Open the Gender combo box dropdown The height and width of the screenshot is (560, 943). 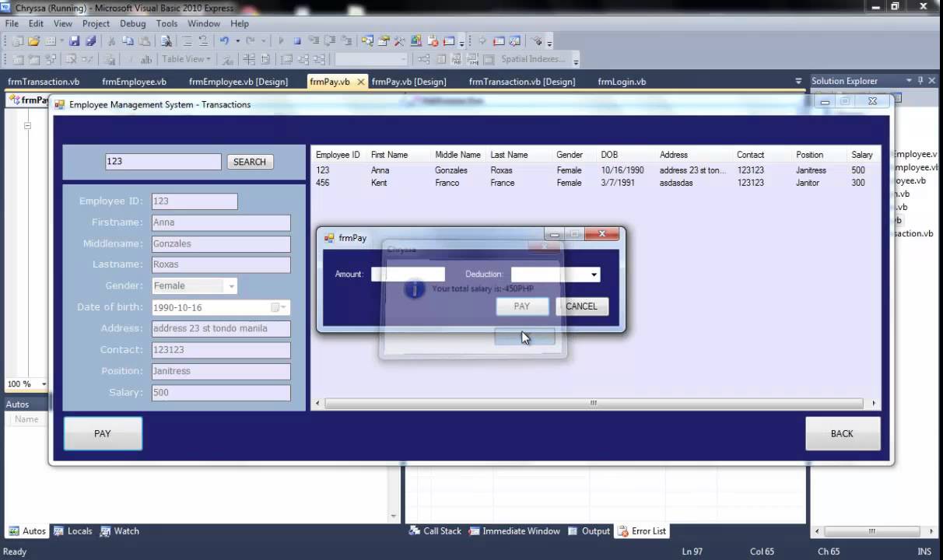coord(230,286)
